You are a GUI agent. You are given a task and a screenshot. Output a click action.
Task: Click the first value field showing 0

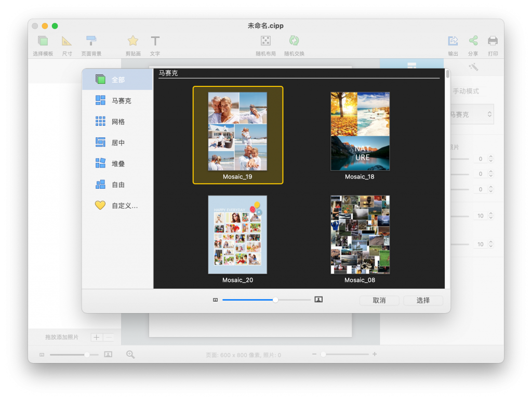click(481, 159)
